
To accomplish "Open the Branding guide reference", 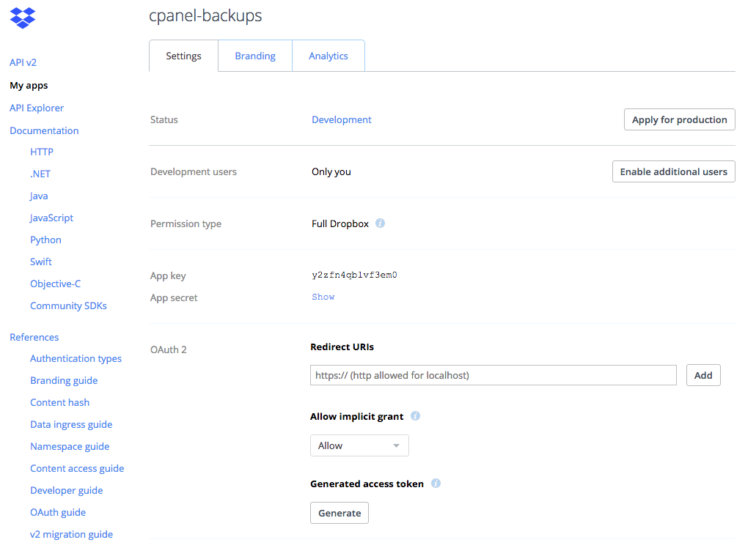I will pyautogui.click(x=64, y=380).
